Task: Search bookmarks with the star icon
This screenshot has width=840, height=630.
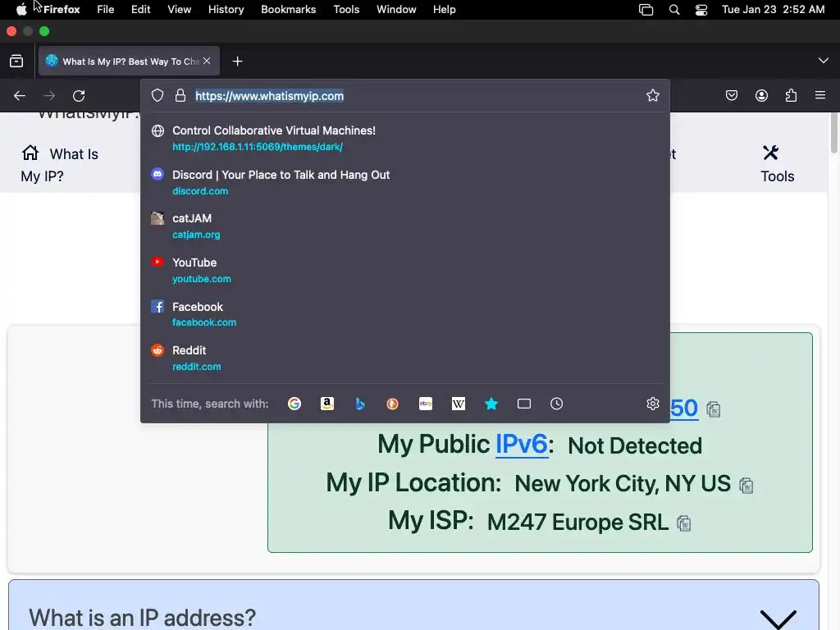Action: (491, 404)
